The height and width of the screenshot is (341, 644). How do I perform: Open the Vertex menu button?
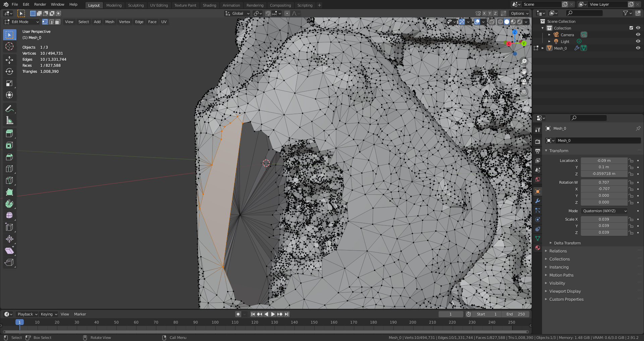click(x=124, y=22)
